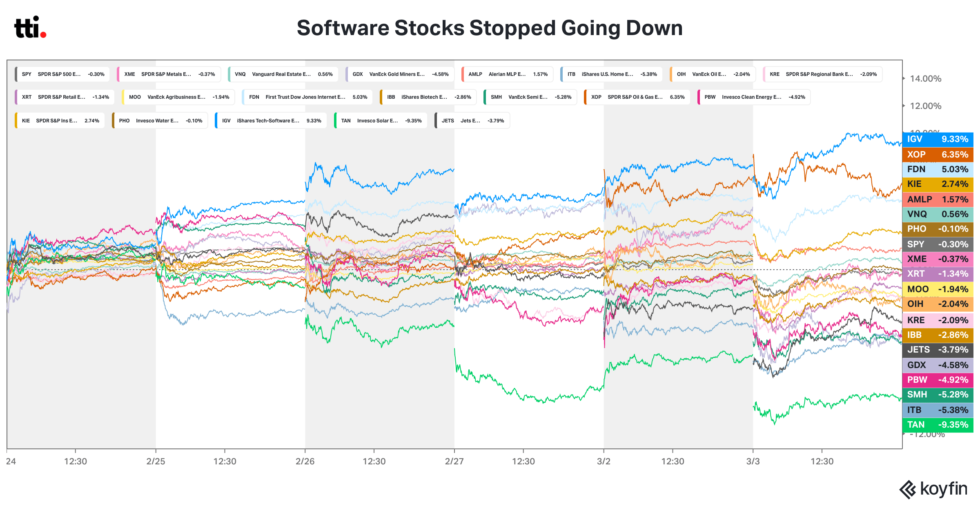Click the tti logo
This screenshot has height=506, width=980.
[x=30, y=28]
